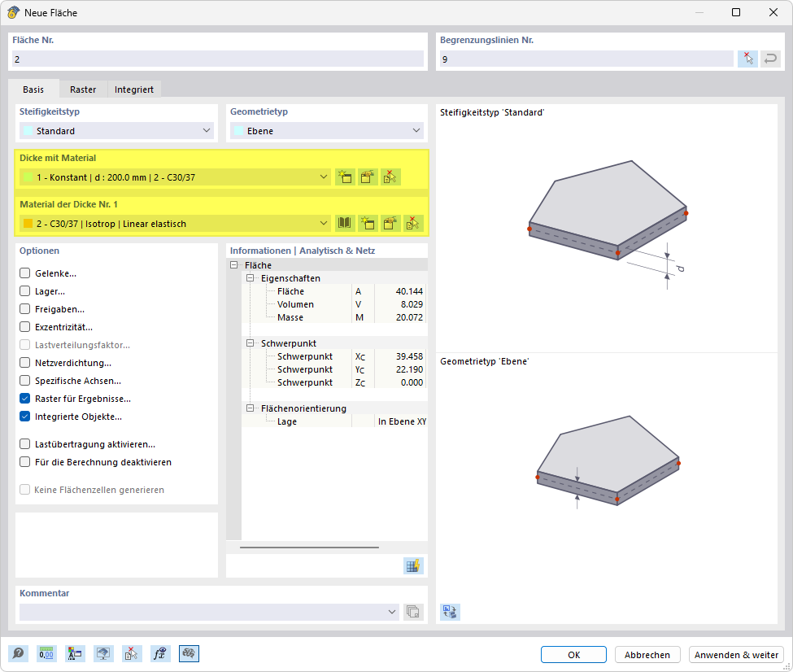Enable Netzverdichtung... checkbox
The image size is (793, 672).
(24, 363)
